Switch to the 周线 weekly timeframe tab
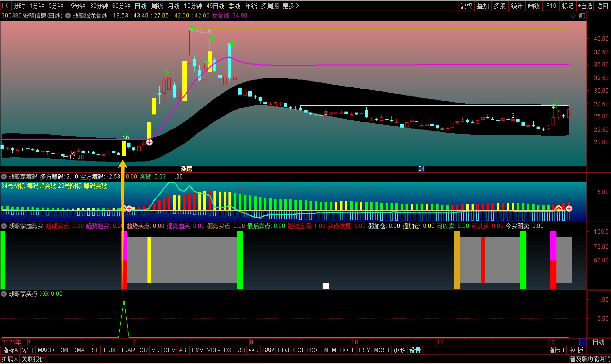The width and height of the screenshot is (611, 364). pyautogui.click(x=157, y=6)
